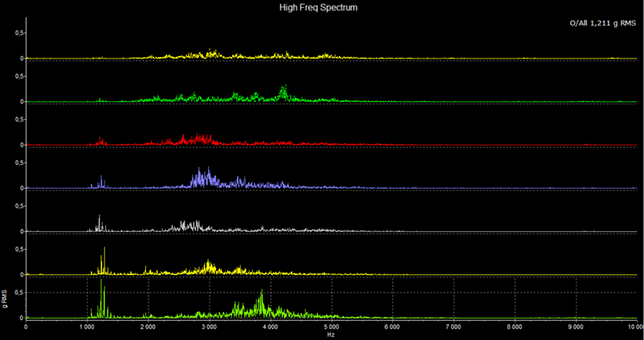Click the 9 000 Hz tick label
The height and width of the screenshot is (340, 644).
point(575,327)
